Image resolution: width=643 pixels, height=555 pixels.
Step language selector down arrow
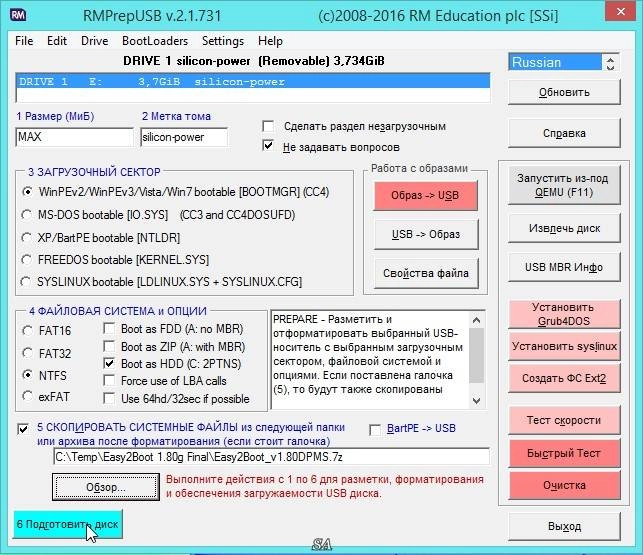pos(610,66)
